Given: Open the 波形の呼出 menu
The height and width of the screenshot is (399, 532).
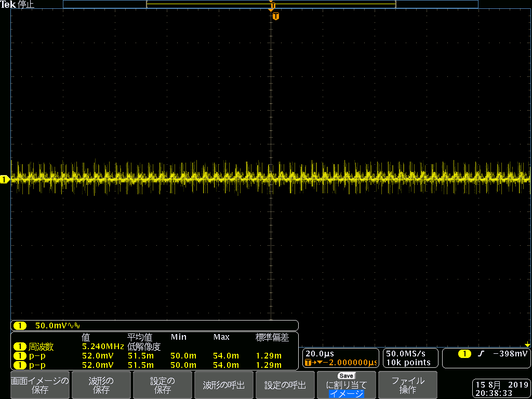Looking at the screenshot, I should point(223,385).
